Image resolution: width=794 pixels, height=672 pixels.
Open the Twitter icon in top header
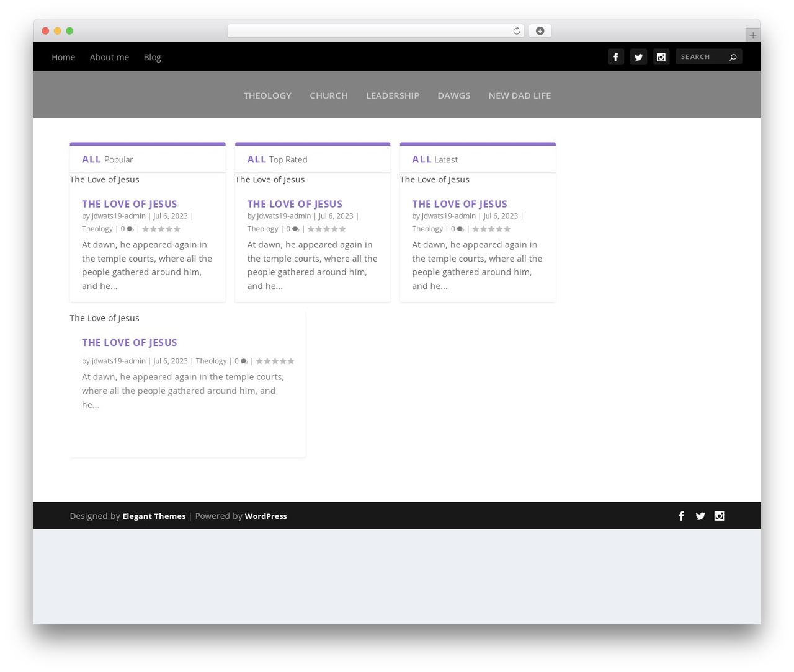(x=638, y=57)
